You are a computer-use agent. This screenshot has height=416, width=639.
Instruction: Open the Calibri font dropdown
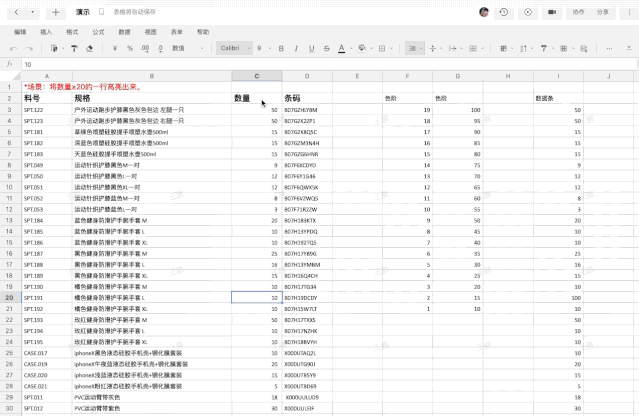tap(234, 48)
